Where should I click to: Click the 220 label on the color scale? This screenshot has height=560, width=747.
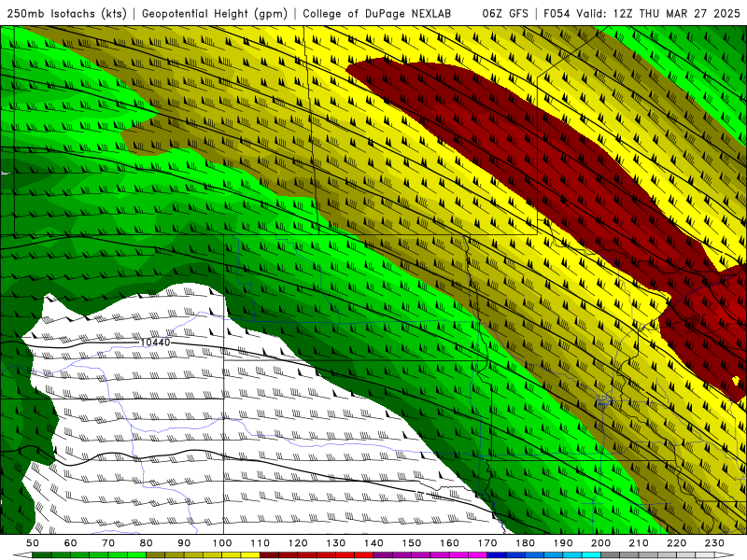coord(676,543)
